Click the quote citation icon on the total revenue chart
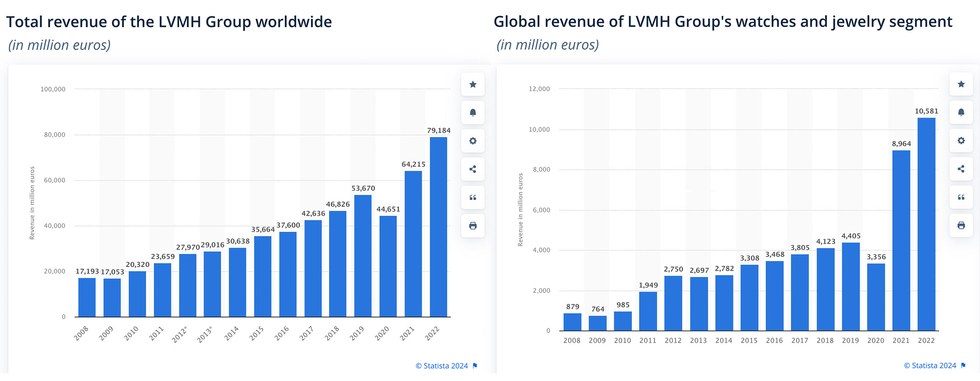Viewport: 980px width, 381px height. click(x=473, y=197)
